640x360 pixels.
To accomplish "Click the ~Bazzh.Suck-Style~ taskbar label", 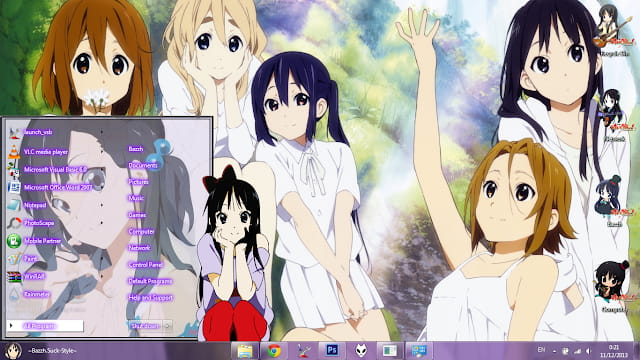I will point(52,351).
